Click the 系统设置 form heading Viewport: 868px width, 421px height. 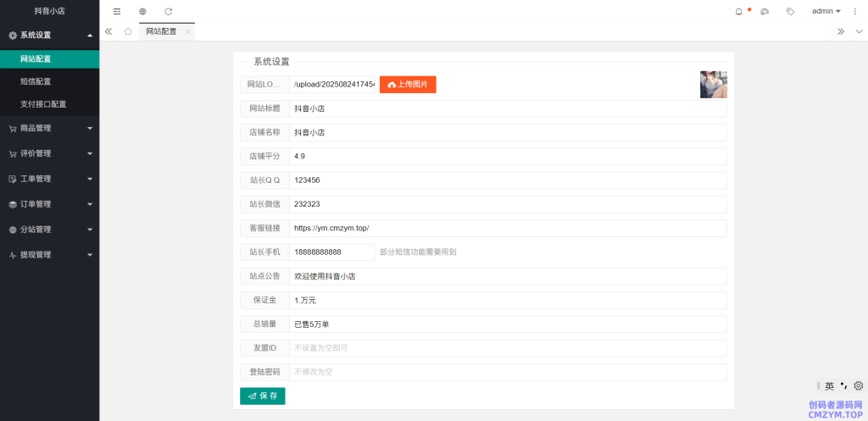point(271,62)
